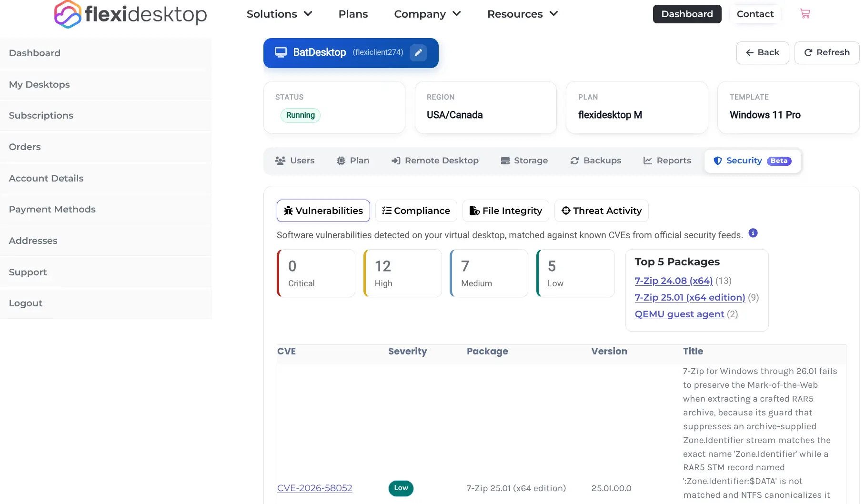Image resolution: width=865 pixels, height=504 pixels.
Task: Click the Refresh button
Action: coord(827,53)
